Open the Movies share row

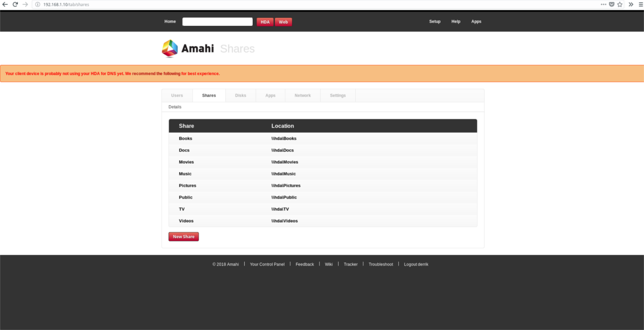pos(323,162)
